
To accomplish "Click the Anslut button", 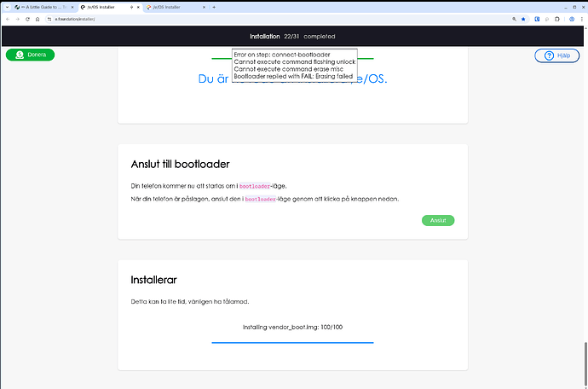I will [438, 220].
